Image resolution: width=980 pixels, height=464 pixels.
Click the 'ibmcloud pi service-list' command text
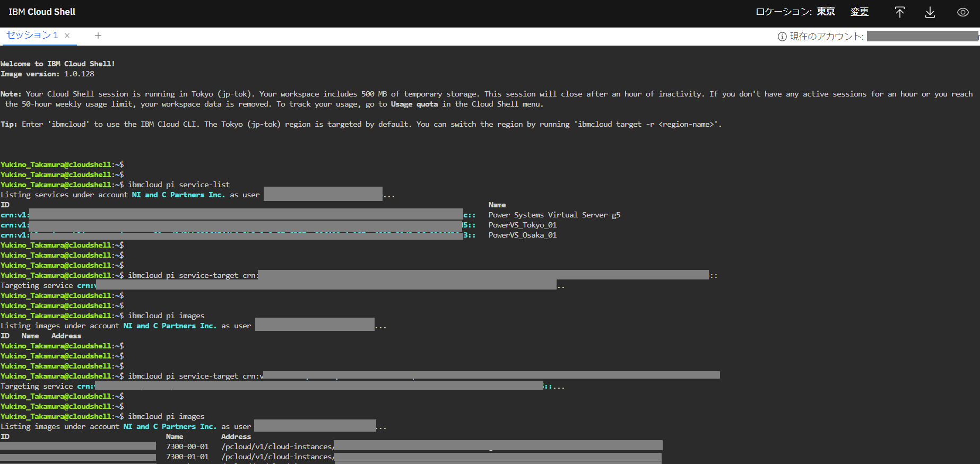click(x=179, y=185)
